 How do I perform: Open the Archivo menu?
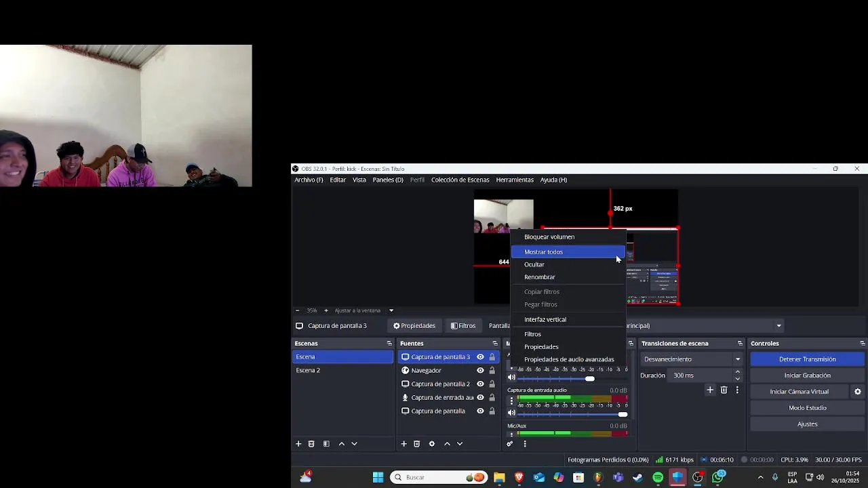(309, 180)
